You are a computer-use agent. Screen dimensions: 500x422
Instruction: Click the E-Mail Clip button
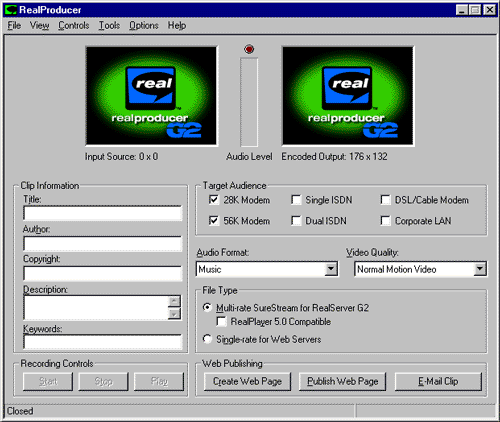click(x=438, y=381)
